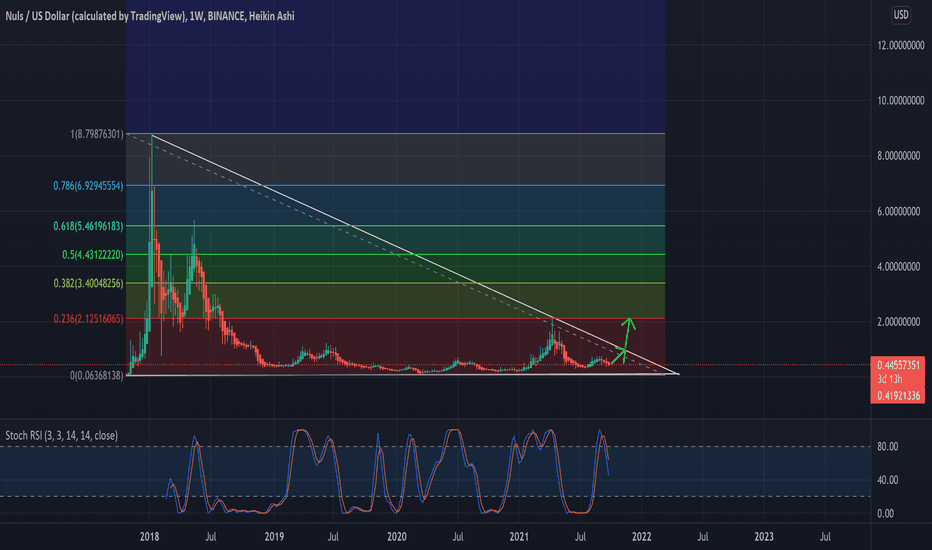Click the USD currency button

901,15
